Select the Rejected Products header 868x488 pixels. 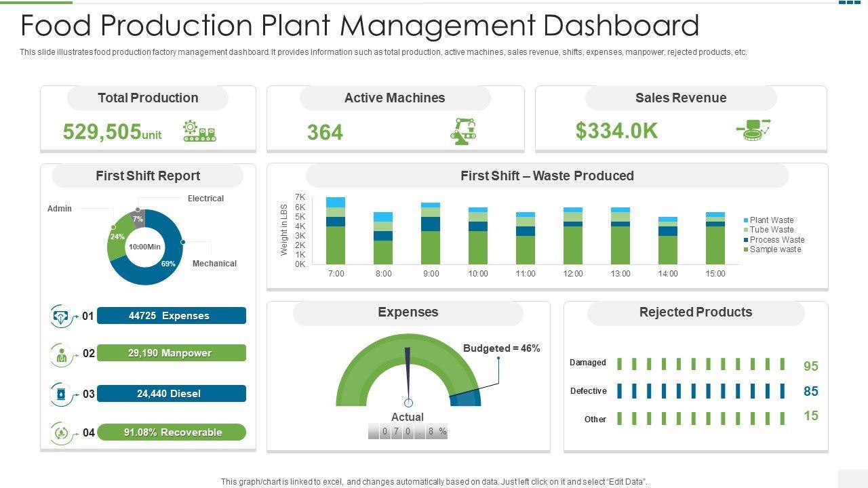pos(695,312)
